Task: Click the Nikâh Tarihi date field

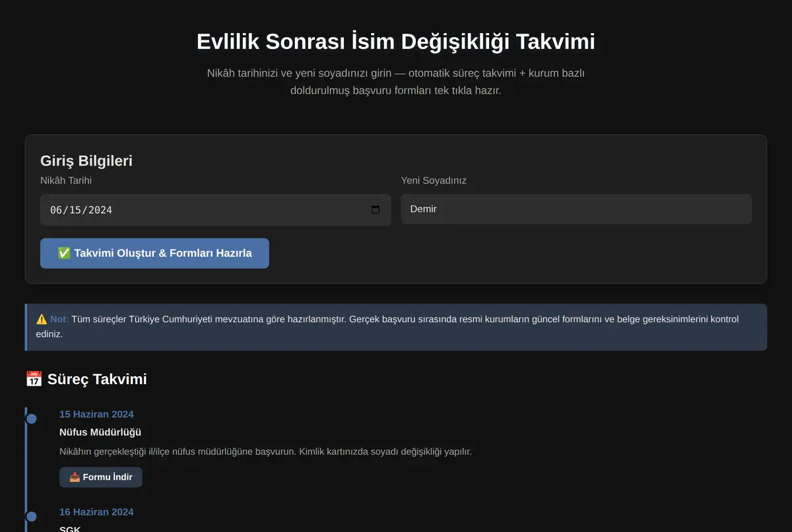Action: coord(215,210)
